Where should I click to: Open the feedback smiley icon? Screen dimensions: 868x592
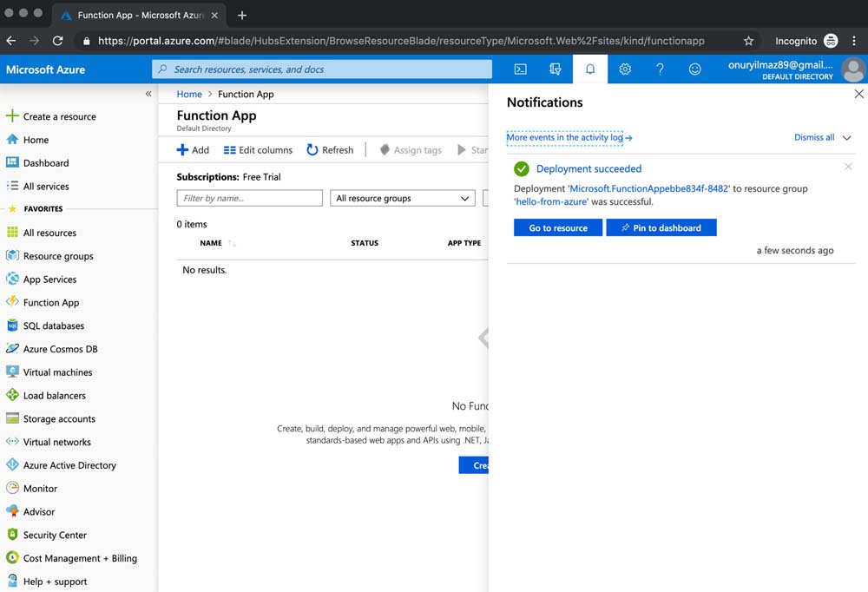(694, 69)
